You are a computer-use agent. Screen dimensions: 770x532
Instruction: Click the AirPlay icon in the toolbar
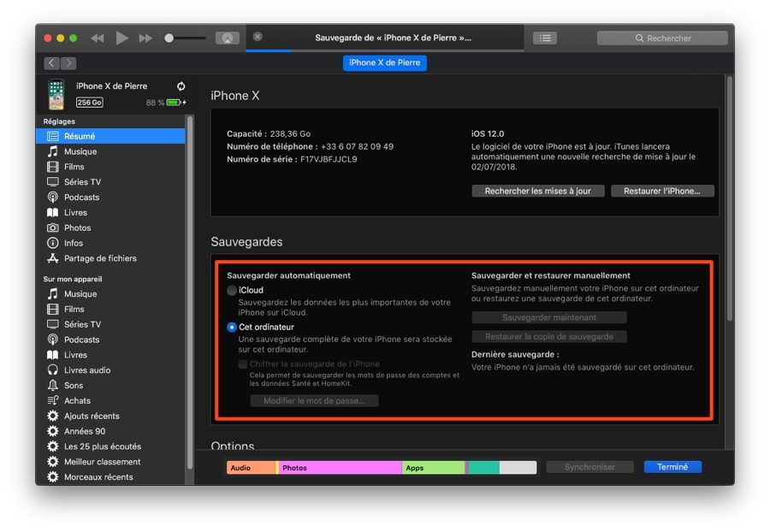click(x=228, y=38)
